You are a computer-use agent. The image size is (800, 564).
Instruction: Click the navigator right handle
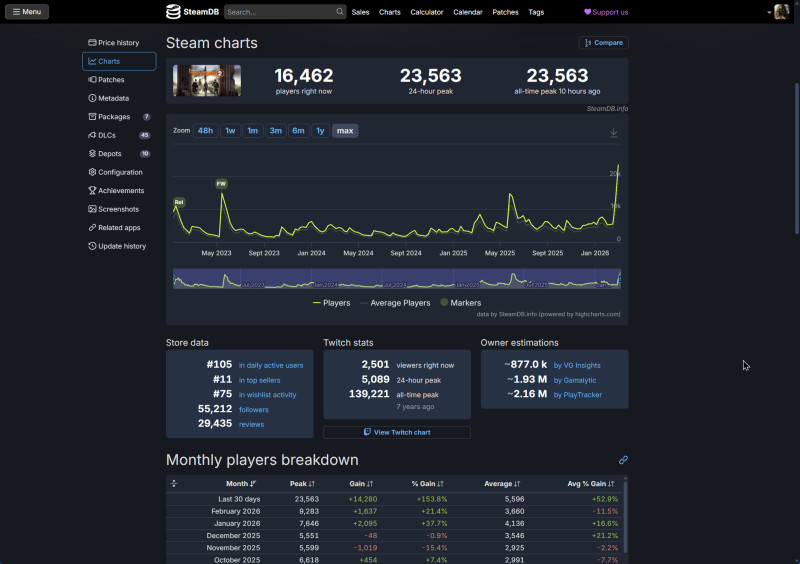[620, 279]
